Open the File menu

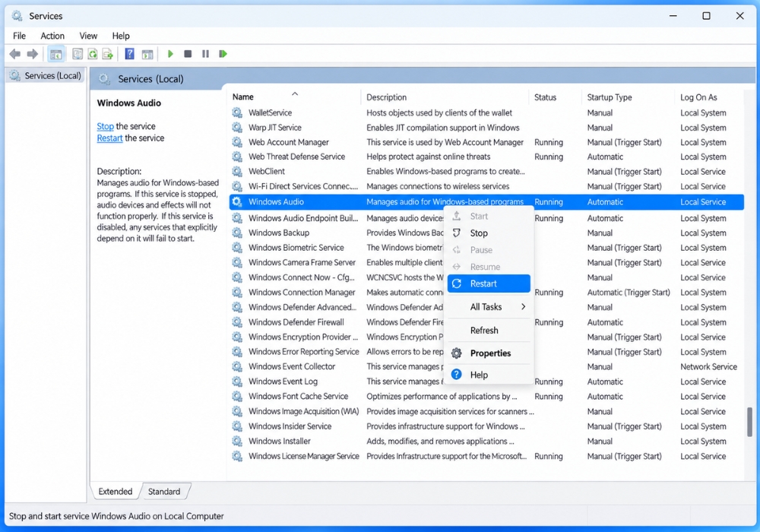point(20,36)
